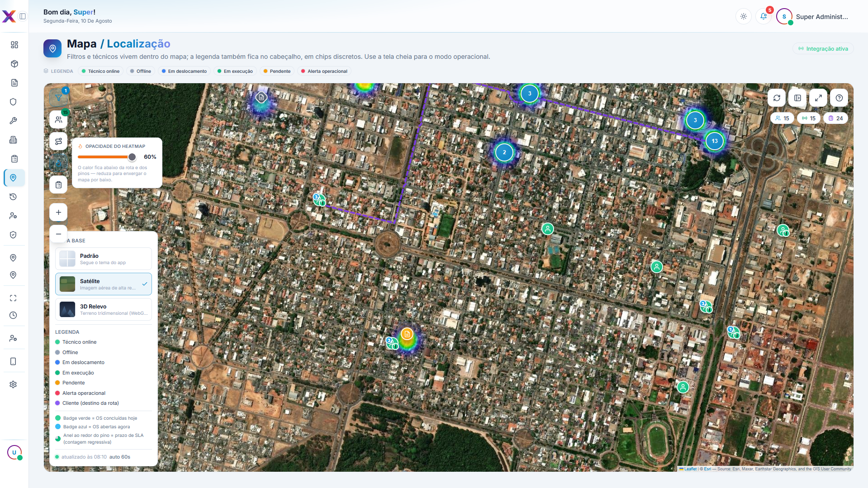Screen dimensions: 868x488
Task: Open the work orders clipboard on map
Action: (58, 185)
